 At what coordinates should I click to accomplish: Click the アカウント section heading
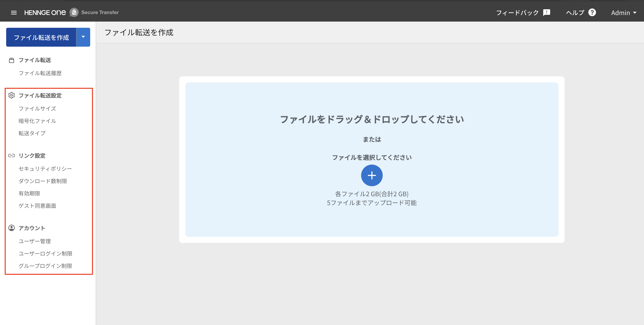click(32, 228)
